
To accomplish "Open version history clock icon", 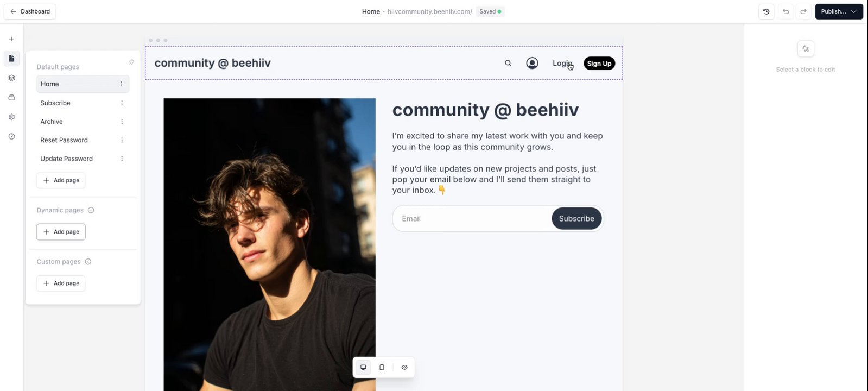I will coord(766,11).
